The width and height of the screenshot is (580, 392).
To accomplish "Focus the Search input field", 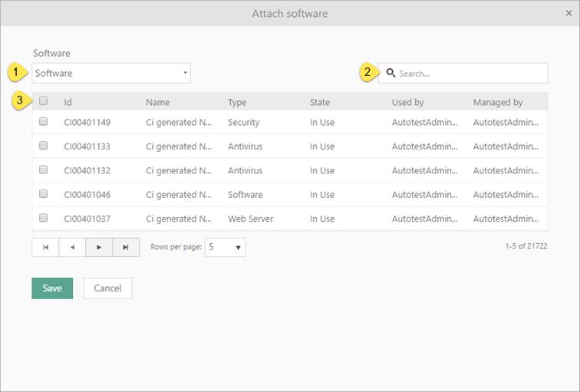I will point(470,74).
